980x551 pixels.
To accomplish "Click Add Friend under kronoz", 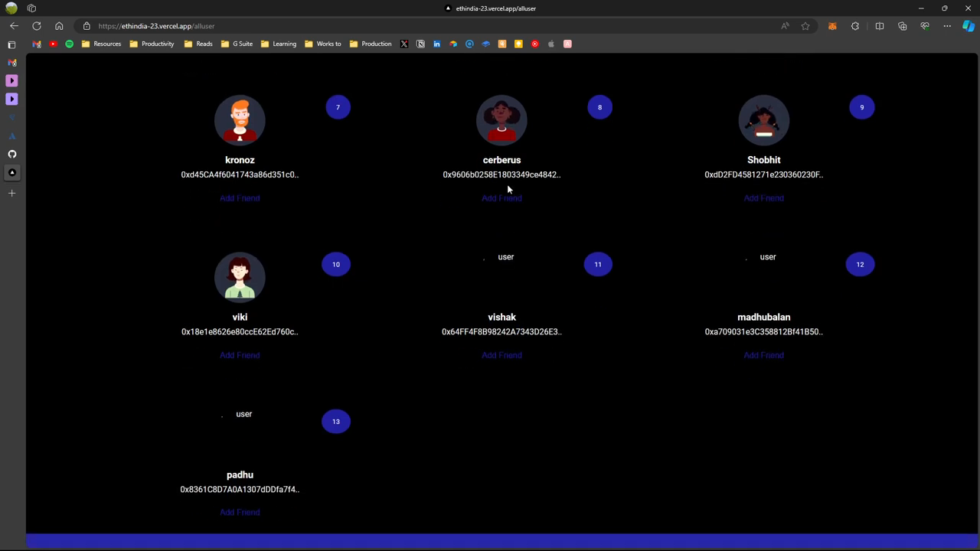I will pos(240,198).
